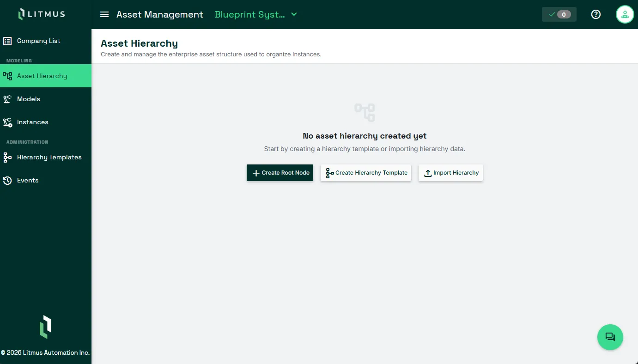Click the Events history clock icon
The image size is (638, 364).
point(7,180)
